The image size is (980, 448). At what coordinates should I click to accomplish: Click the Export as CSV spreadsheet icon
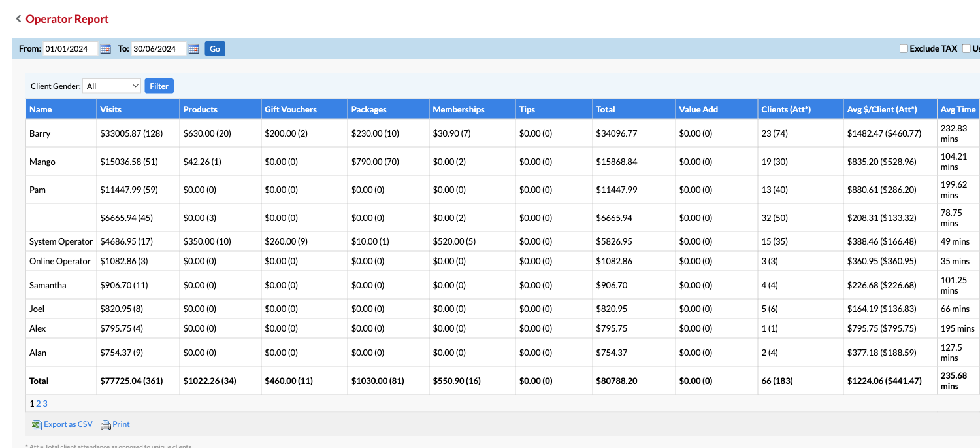coord(37,425)
